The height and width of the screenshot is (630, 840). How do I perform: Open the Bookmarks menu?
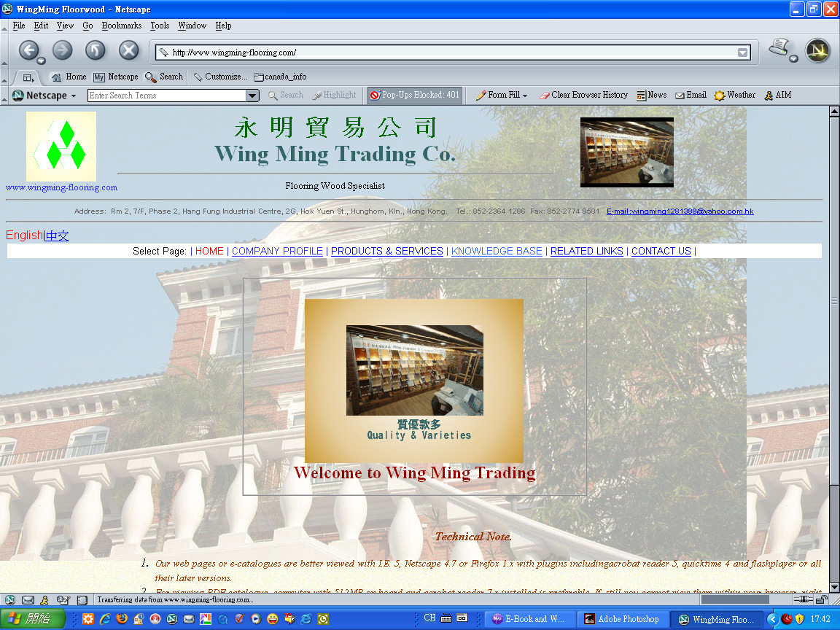tap(121, 25)
